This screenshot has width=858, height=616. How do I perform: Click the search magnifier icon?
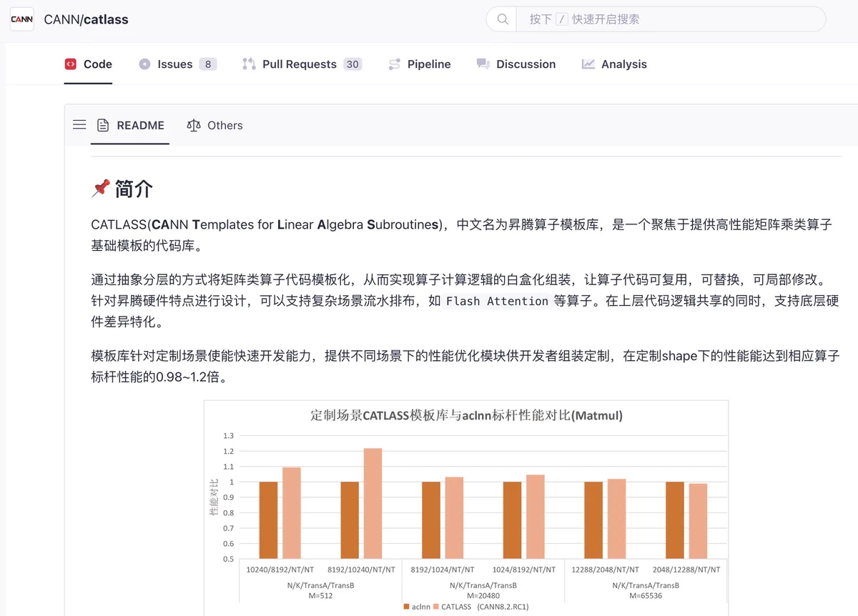503,19
